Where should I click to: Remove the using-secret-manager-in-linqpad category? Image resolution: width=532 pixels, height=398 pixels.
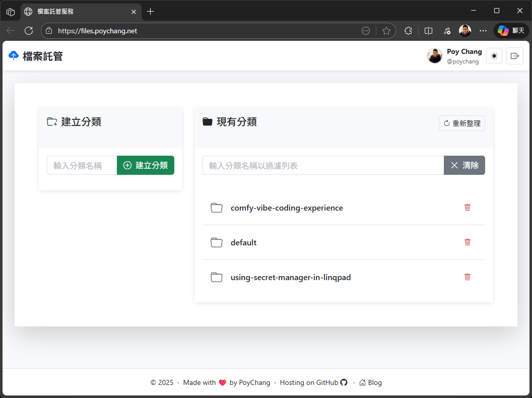pos(467,277)
